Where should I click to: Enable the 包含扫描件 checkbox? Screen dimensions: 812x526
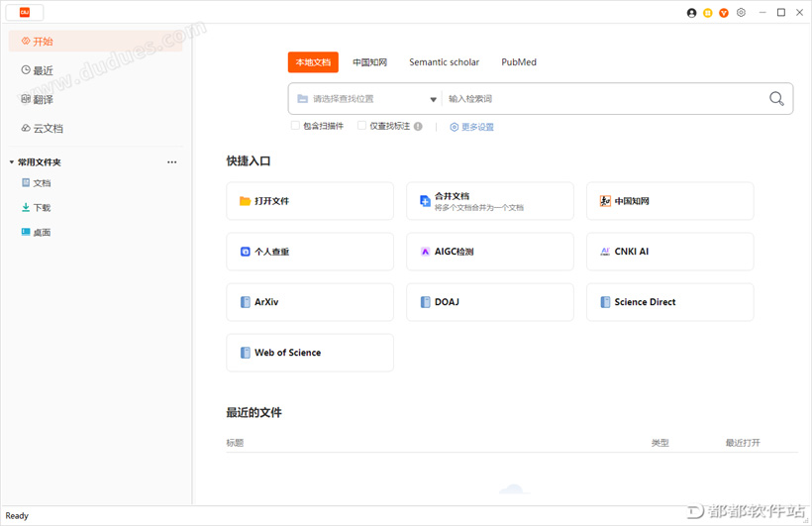[295, 126]
